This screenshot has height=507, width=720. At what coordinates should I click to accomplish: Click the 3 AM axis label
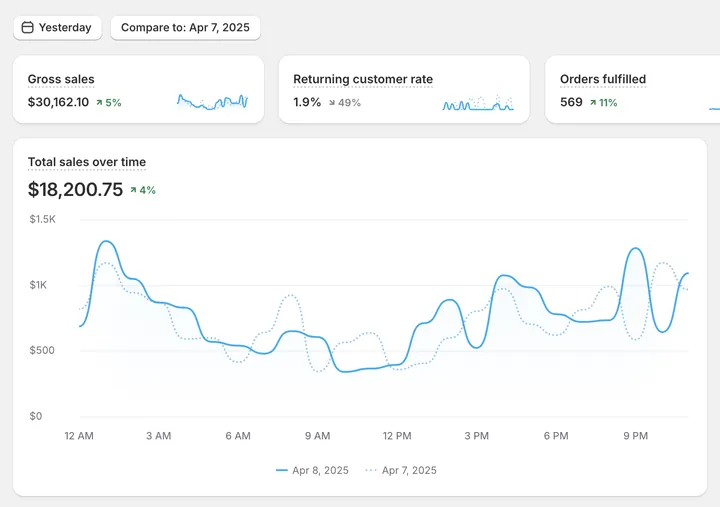(x=158, y=436)
